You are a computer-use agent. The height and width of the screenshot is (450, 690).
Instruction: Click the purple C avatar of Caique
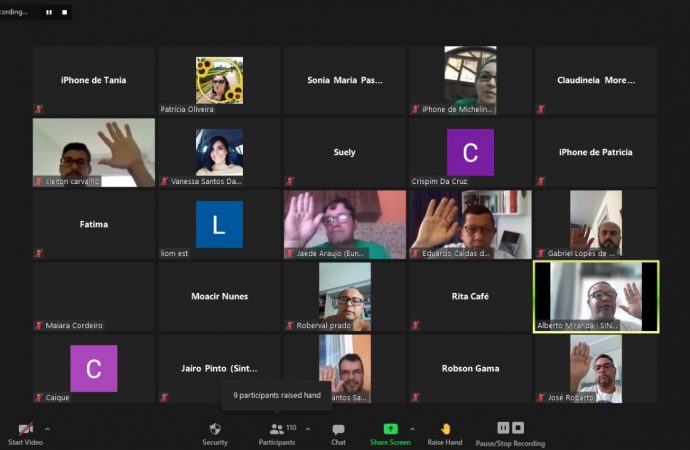pyautogui.click(x=94, y=369)
